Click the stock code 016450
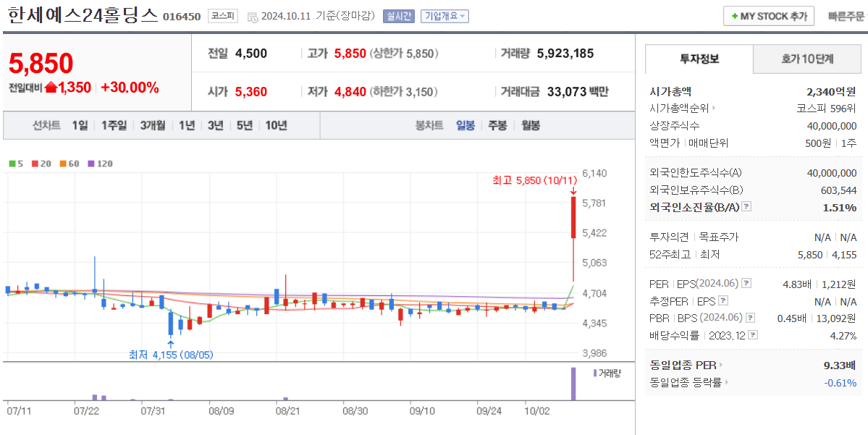The width and height of the screenshot is (868, 435). pyautogui.click(x=182, y=17)
